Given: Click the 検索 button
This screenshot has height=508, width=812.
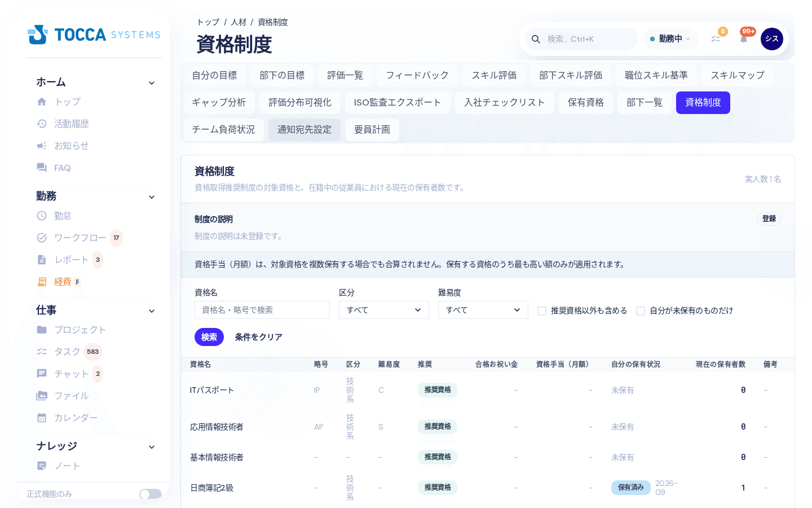Looking at the screenshot, I should pyautogui.click(x=209, y=337).
